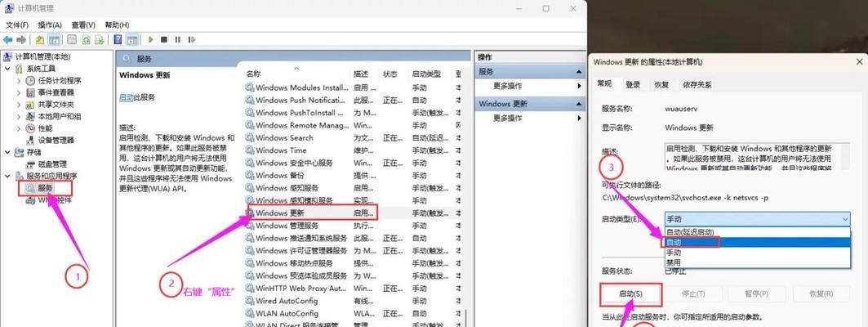Open the 查看(V) menu
This screenshot has height=327, width=868.
coord(83,25)
